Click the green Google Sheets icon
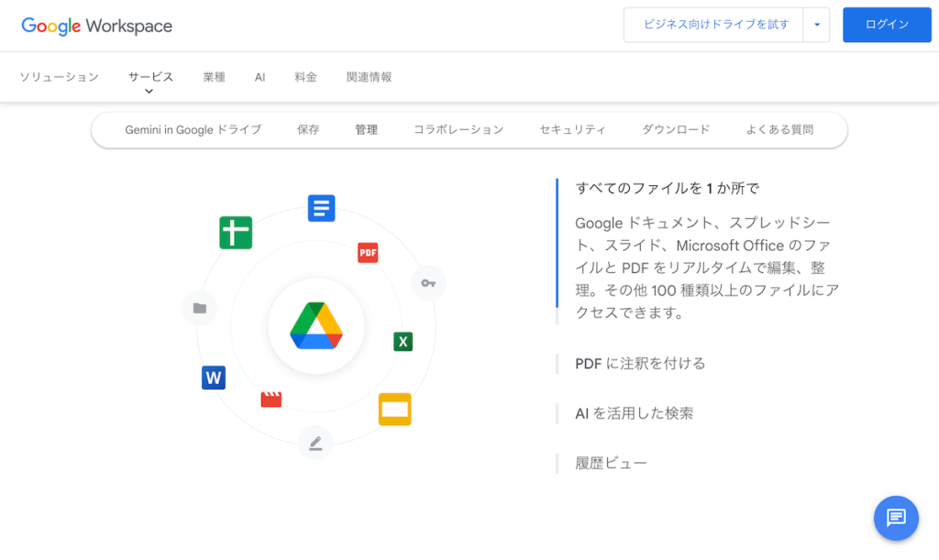This screenshot has height=560, width=939. point(236,233)
